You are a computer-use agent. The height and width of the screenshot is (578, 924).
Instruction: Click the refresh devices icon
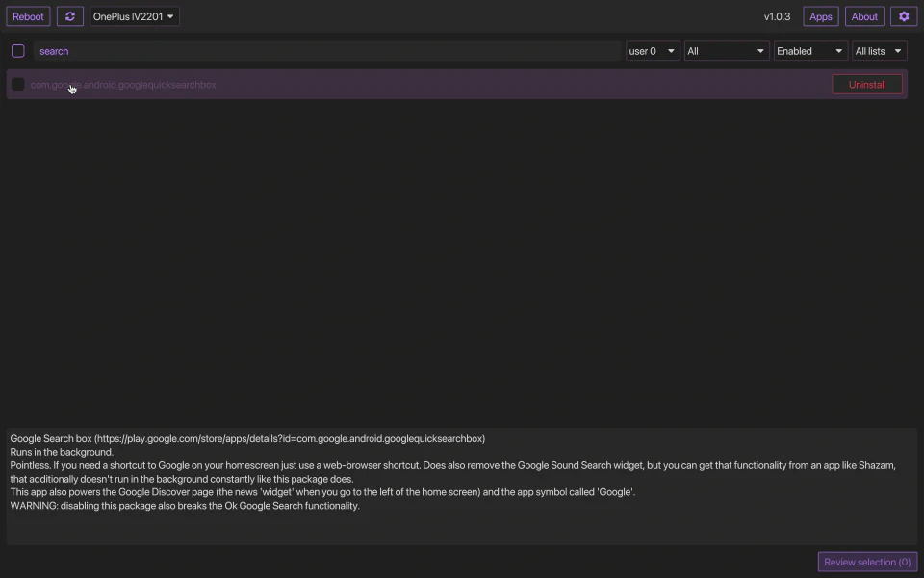[x=69, y=16]
